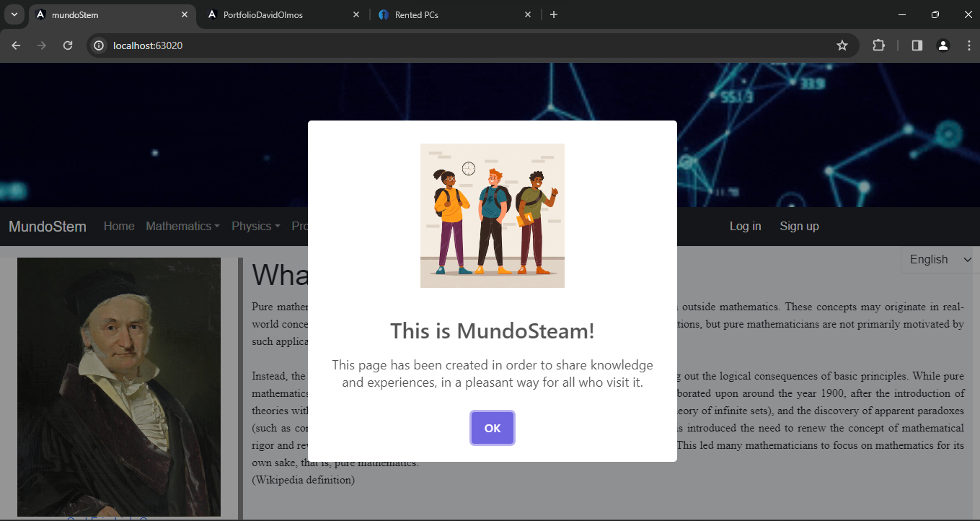The height and width of the screenshot is (521, 980).
Task: Minimize the browser window
Action: tap(901, 14)
